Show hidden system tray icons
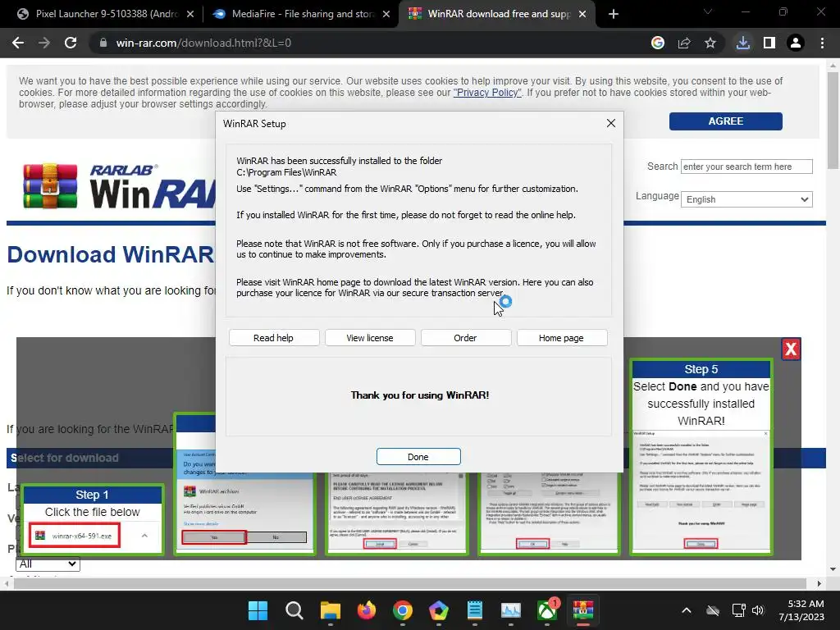Viewport: 840px width, 630px height. pyautogui.click(x=687, y=610)
